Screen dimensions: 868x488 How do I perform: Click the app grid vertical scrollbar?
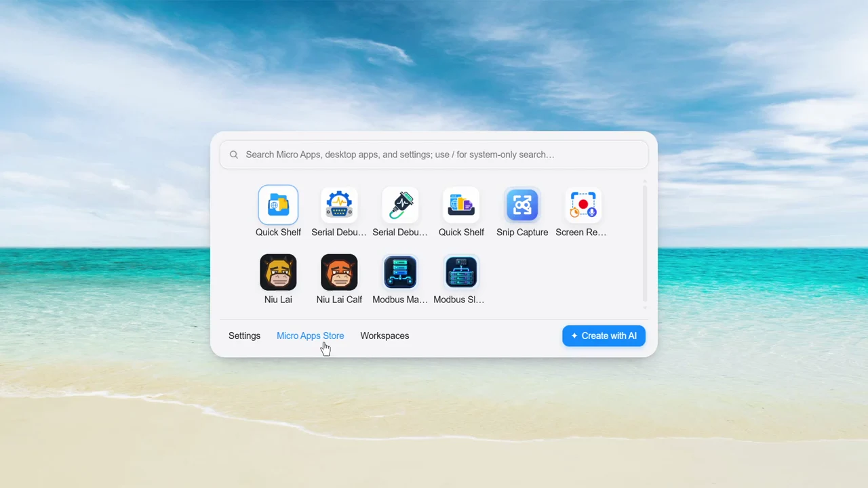pos(645,243)
